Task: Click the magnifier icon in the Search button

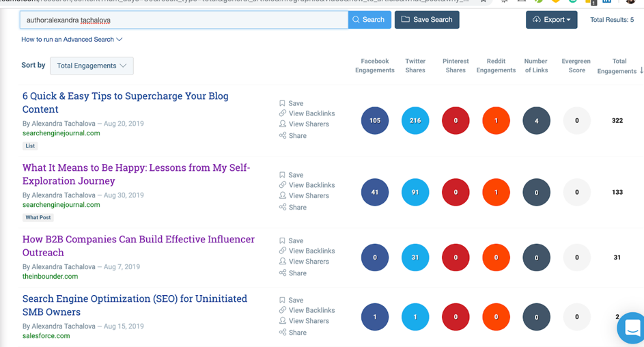Action: click(x=356, y=20)
